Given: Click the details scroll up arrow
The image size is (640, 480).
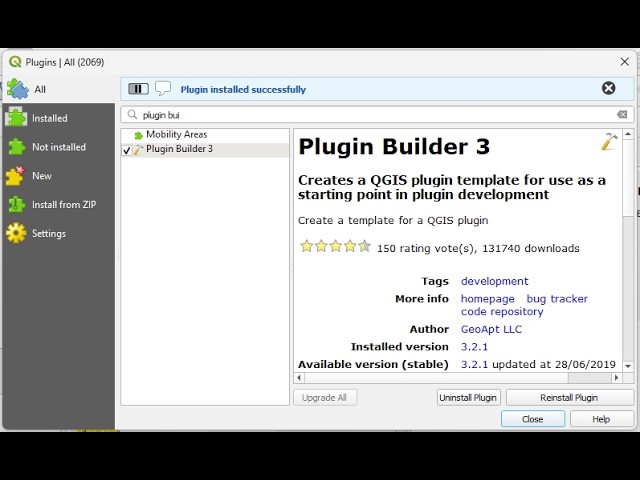Looking at the screenshot, I should pos(628,134).
